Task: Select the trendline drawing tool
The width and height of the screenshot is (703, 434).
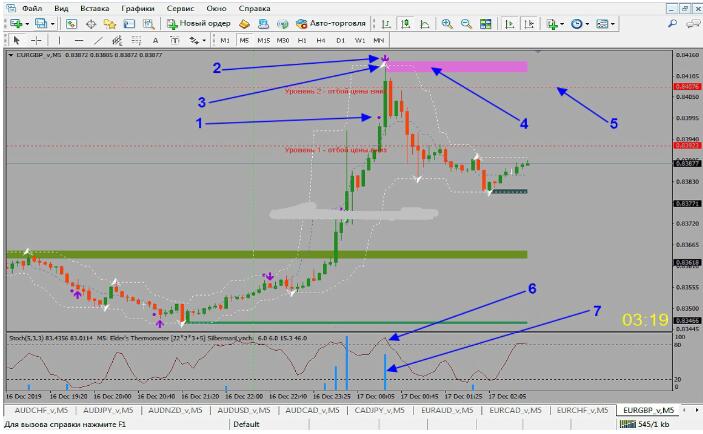Action: (98, 40)
